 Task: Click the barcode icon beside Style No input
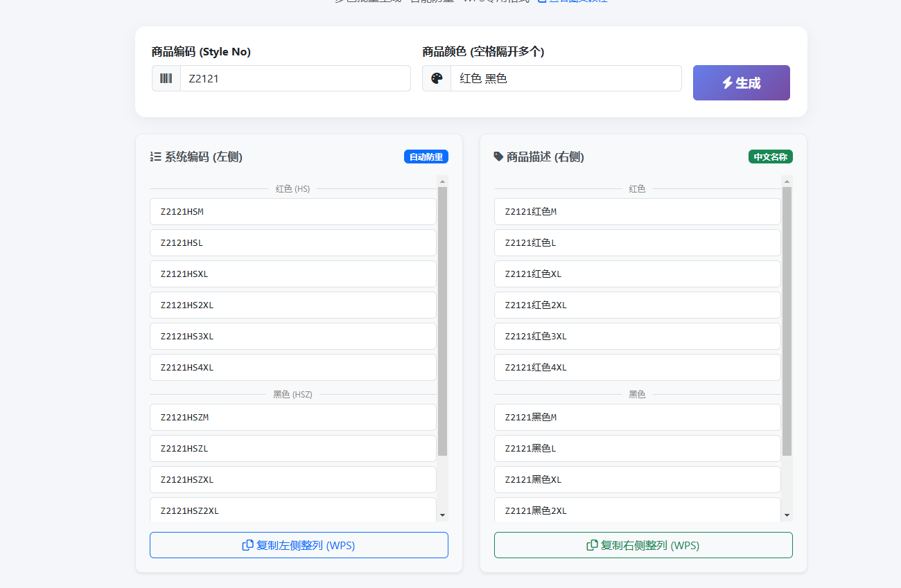pyautogui.click(x=166, y=78)
